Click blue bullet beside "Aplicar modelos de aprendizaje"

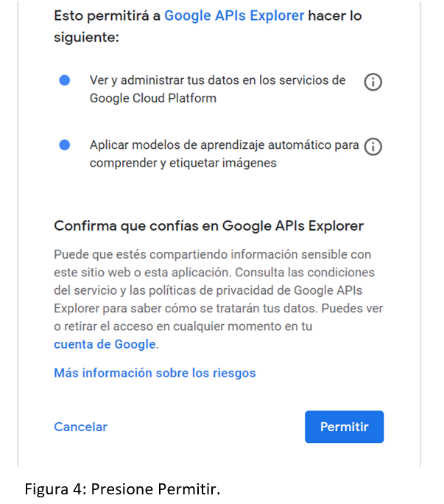[65, 145]
